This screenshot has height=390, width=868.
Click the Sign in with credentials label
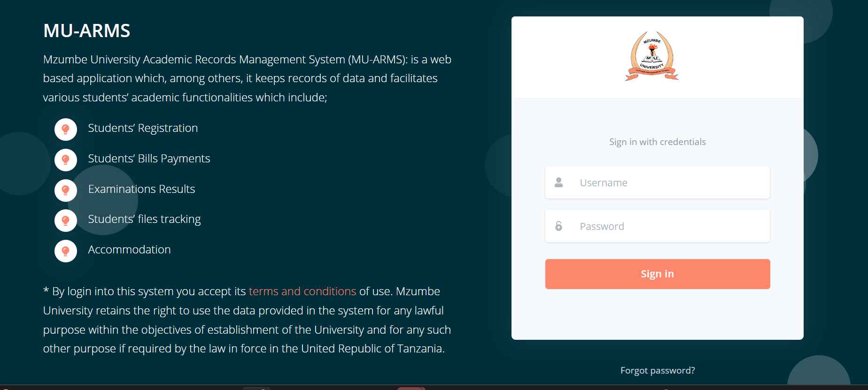[658, 142]
